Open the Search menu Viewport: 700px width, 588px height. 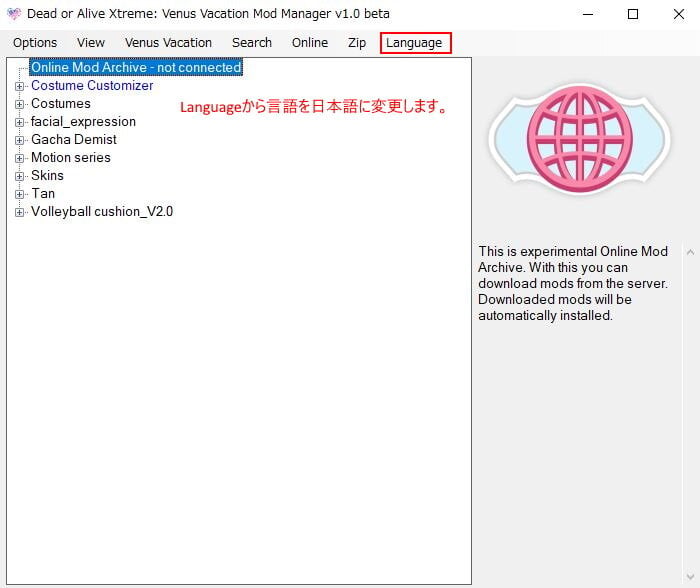252,43
